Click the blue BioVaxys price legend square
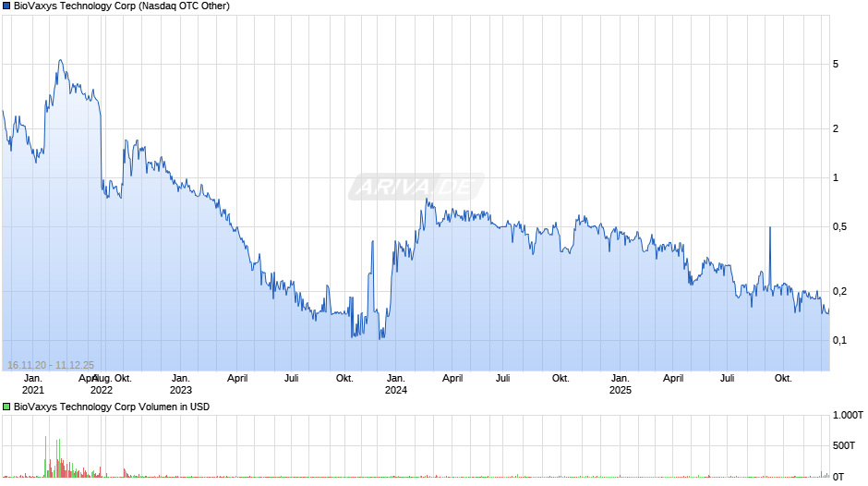Screen dimensions: 868x486 [6, 6]
